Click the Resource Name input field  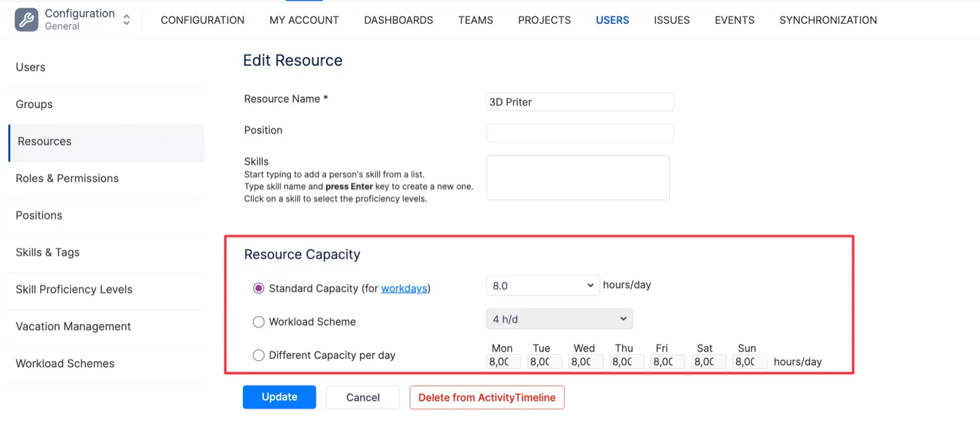point(580,102)
